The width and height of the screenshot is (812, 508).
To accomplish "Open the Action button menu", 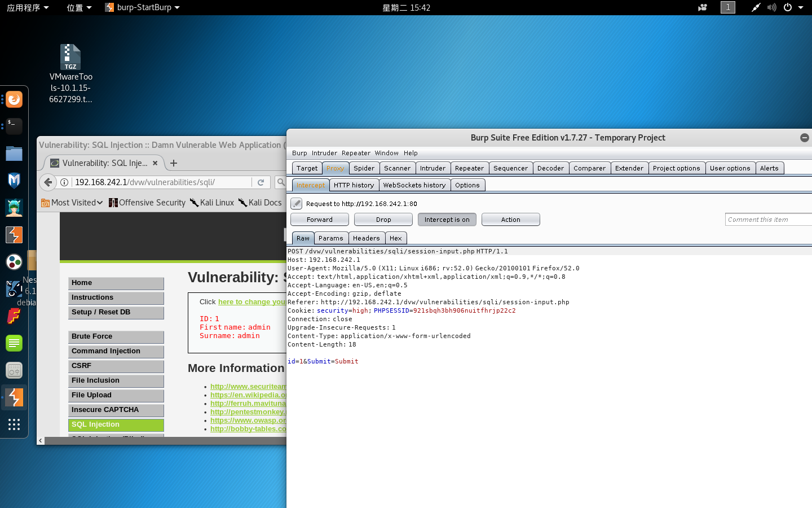I will coord(511,220).
